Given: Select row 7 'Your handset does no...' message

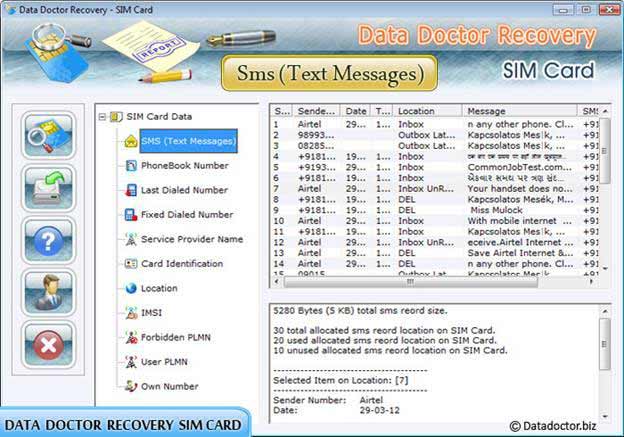Looking at the screenshot, I should tap(435, 189).
